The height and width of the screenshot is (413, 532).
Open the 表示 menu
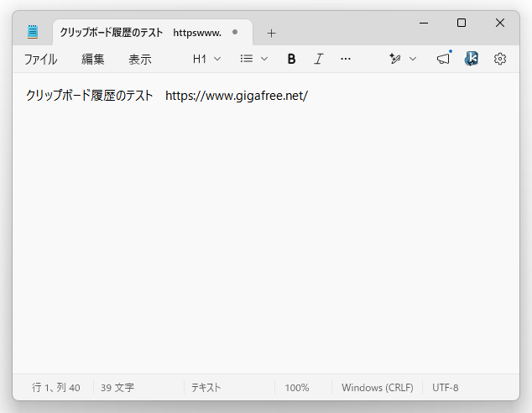pyautogui.click(x=140, y=59)
